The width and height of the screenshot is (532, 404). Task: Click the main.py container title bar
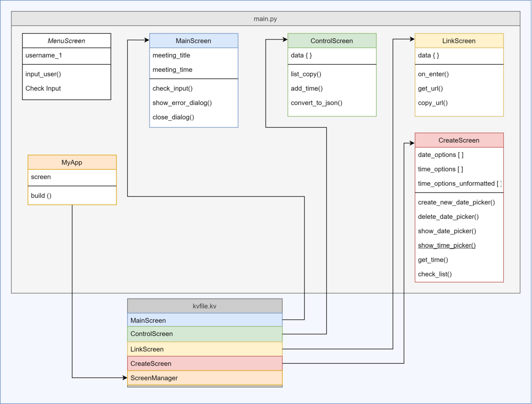click(265, 19)
